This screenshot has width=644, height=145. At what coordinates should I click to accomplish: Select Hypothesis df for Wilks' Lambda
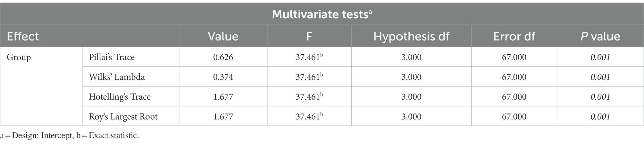(411, 77)
